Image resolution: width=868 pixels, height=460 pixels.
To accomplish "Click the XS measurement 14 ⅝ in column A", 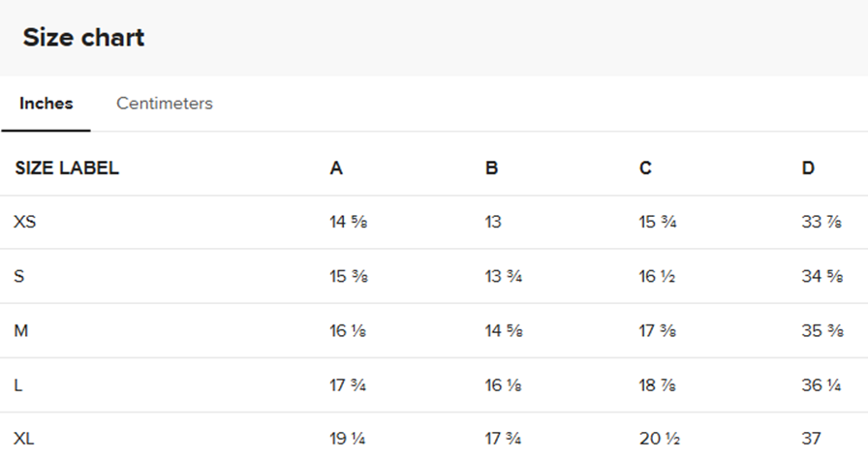I will (x=349, y=222).
